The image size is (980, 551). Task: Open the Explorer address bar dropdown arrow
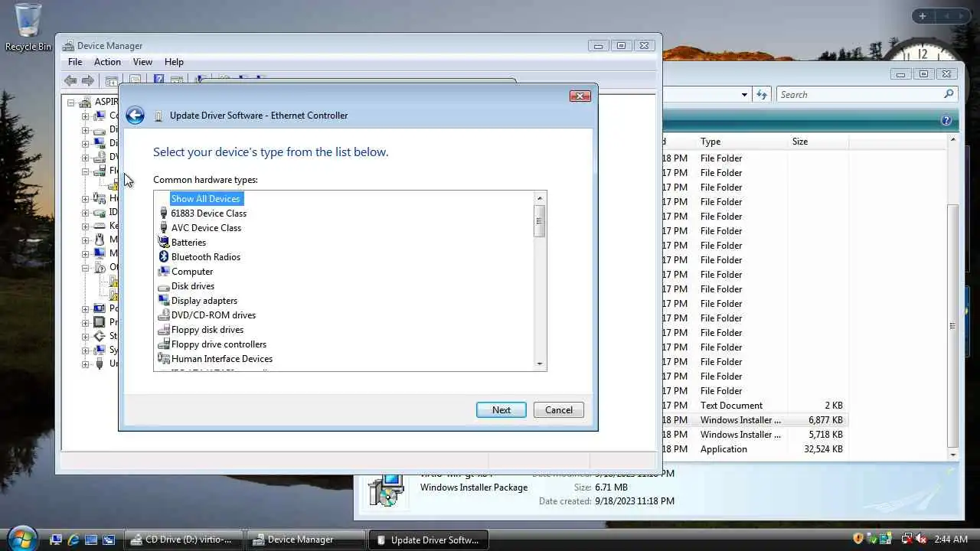744,95
